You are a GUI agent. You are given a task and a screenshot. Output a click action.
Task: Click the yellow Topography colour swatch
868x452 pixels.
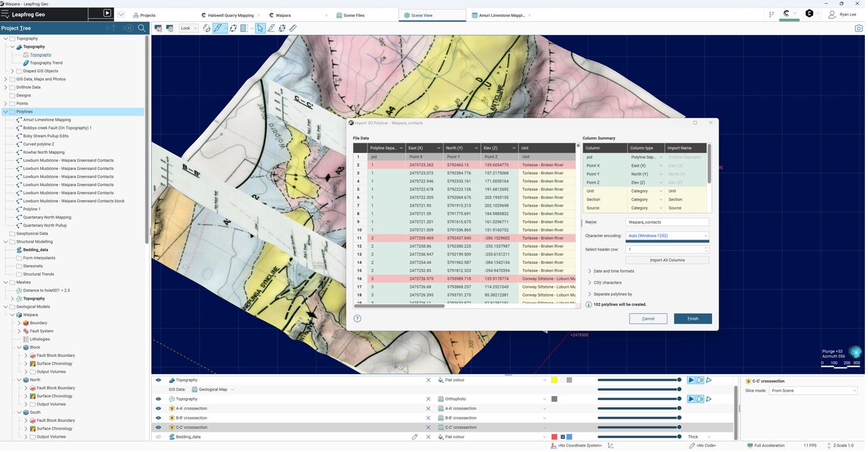pyautogui.click(x=554, y=381)
